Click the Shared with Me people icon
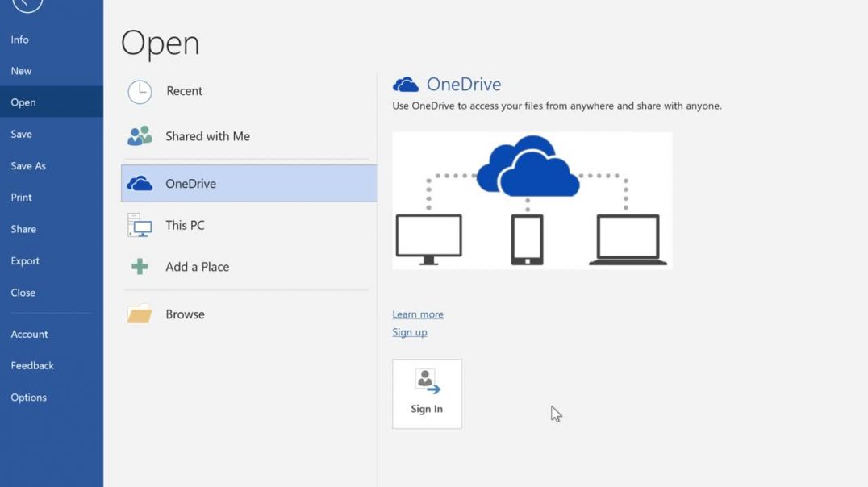 tap(140, 135)
